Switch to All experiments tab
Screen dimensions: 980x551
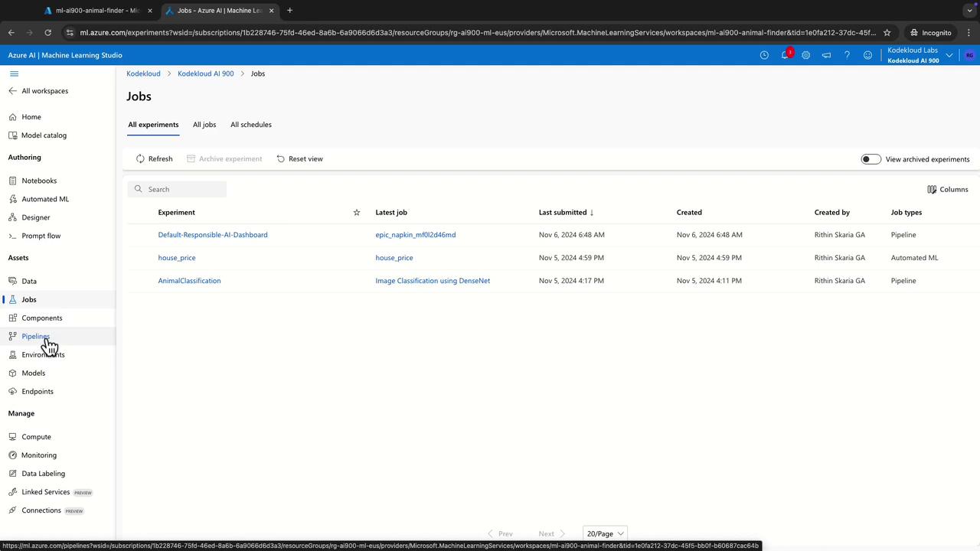[x=153, y=125]
